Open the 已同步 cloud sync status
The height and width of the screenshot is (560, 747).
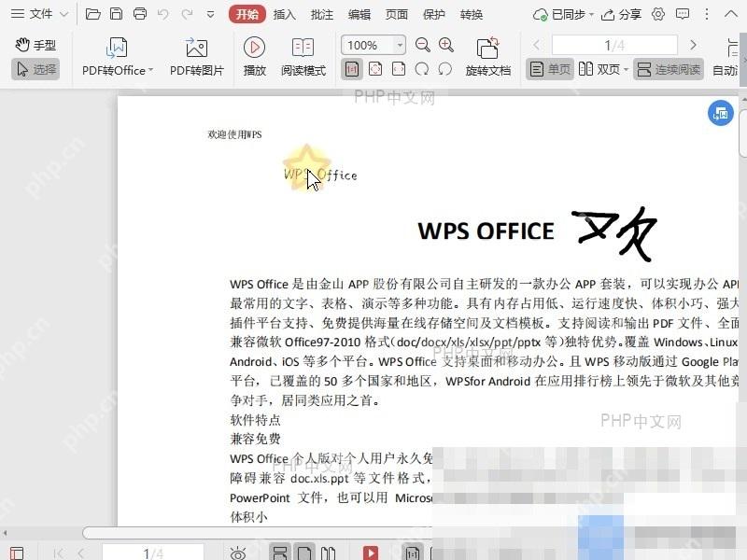pos(563,15)
